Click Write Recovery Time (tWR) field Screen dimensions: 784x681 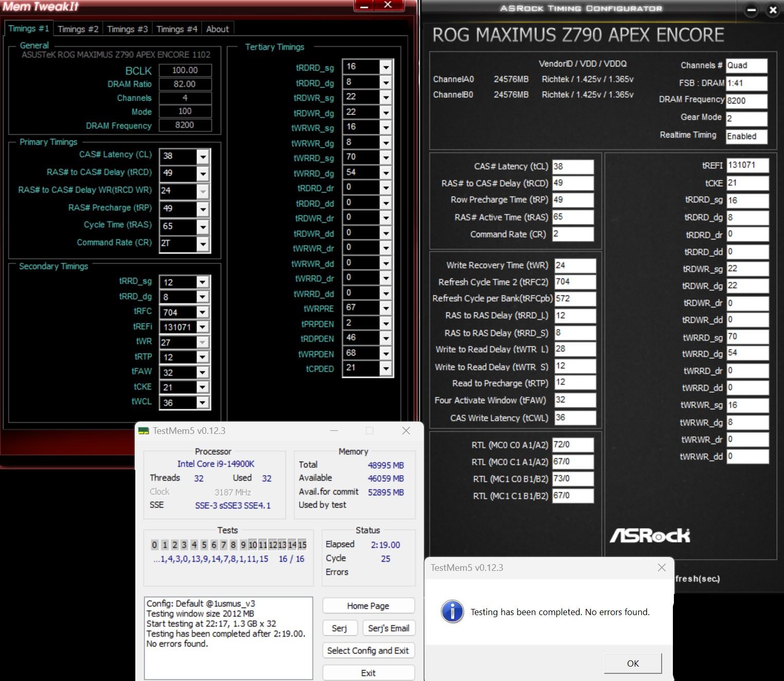point(575,265)
